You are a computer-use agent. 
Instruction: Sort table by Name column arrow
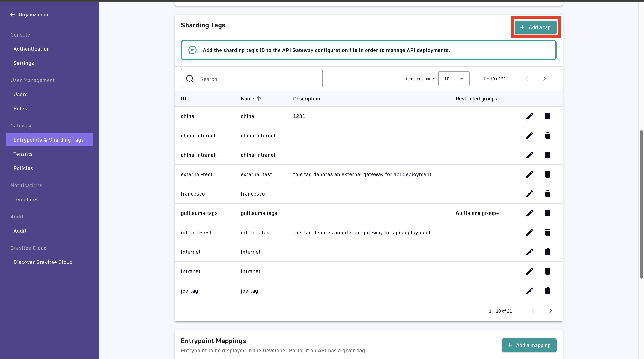(x=259, y=98)
